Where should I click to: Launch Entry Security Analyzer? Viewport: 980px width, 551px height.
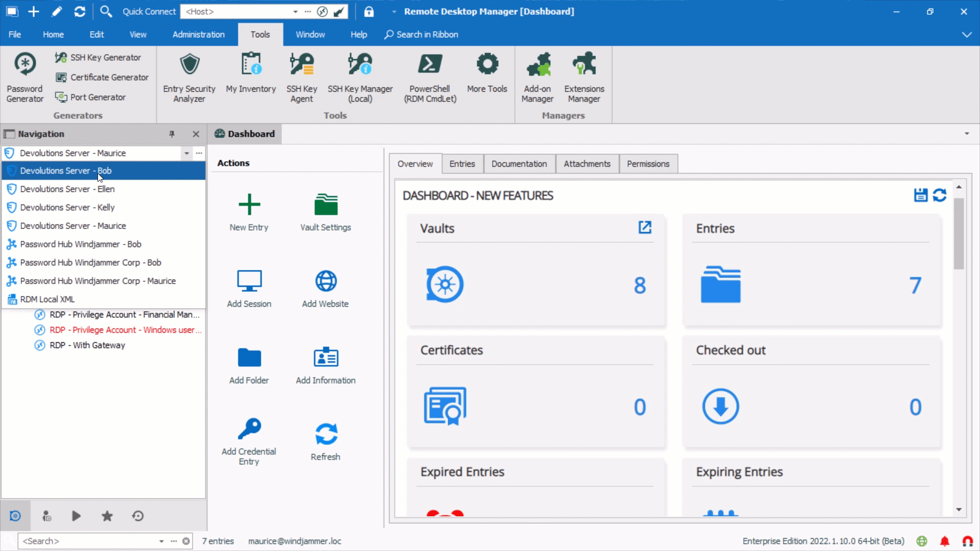[x=189, y=77]
